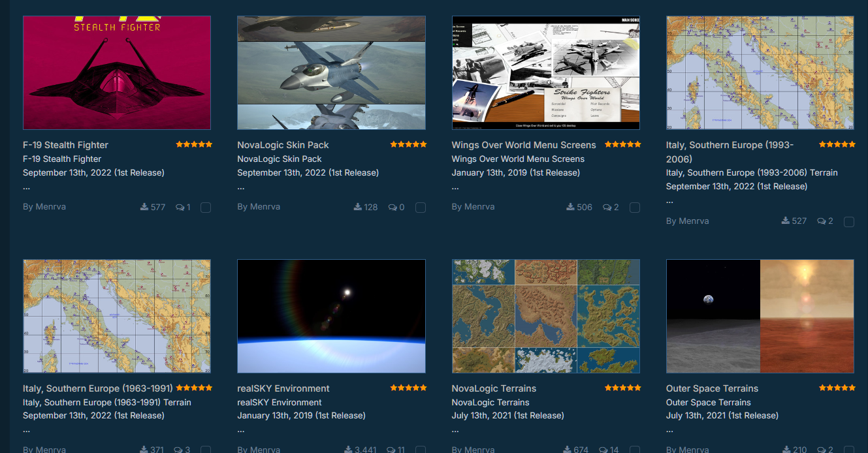Open the realSKY Environment preview image
The width and height of the screenshot is (868, 453).
(331, 316)
